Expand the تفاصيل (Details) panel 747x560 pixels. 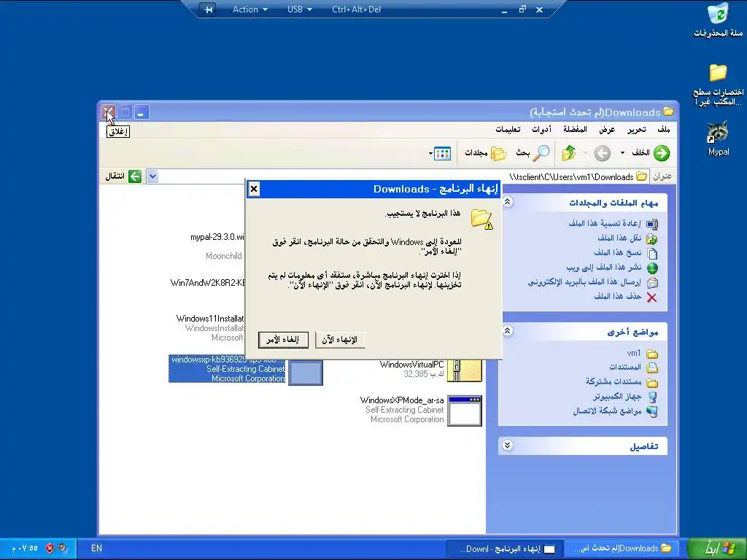click(x=508, y=446)
